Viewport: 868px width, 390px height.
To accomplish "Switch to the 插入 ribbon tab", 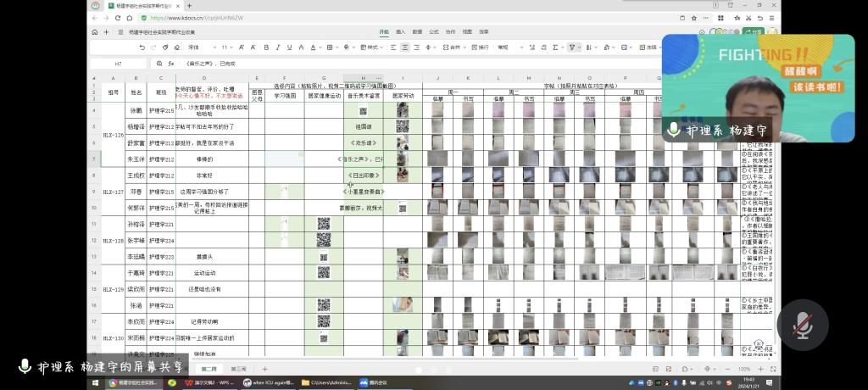I will tap(400, 31).
